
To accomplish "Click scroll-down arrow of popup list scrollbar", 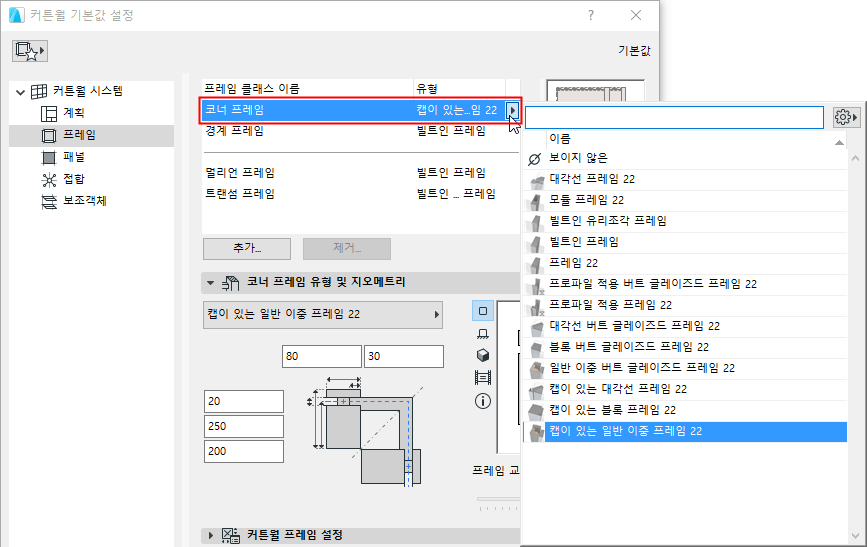I will (x=855, y=536).
